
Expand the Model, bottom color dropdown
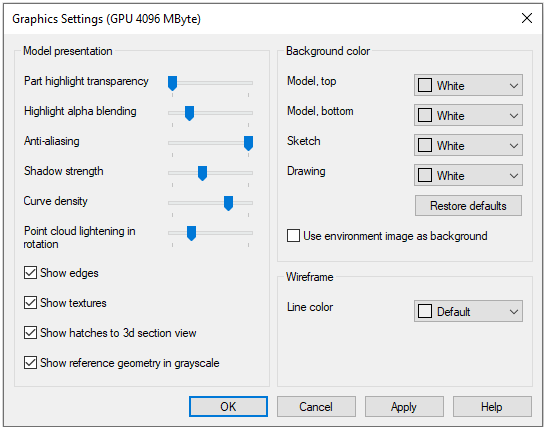[x=468, y=115]
